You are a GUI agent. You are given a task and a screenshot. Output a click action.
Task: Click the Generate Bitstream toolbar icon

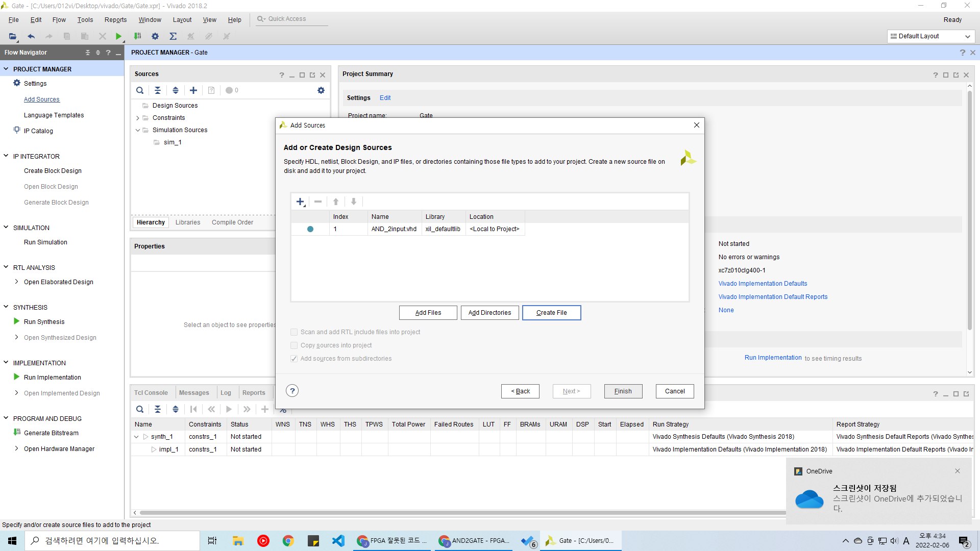[x=137, y=36]
